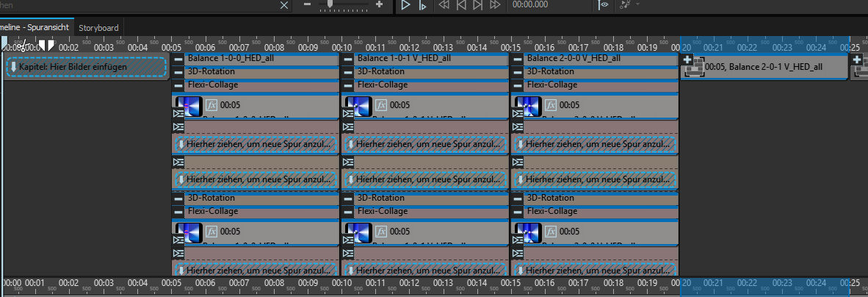Viewport: 868px width, 297px height.
Task: Click the lower fx icon in Balance 1-0-0_HED_all column
Action: pos(211,231)
